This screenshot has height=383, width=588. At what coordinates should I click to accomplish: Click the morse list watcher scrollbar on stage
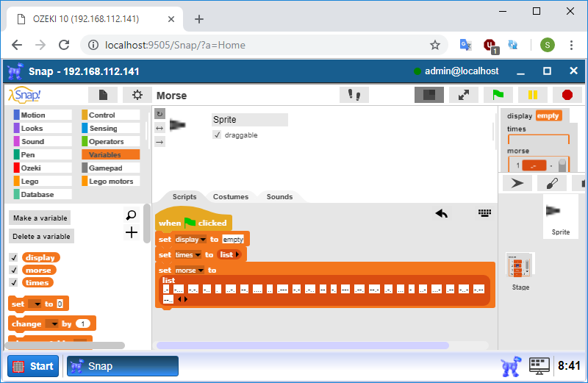[562, 165]
